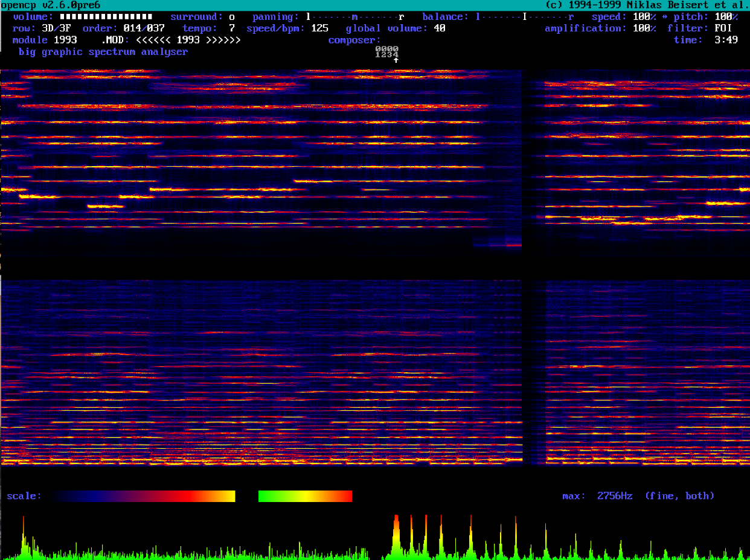Select the filter FOI setting
This screenshot has height=560, width=750.
(x=723, y=28)
